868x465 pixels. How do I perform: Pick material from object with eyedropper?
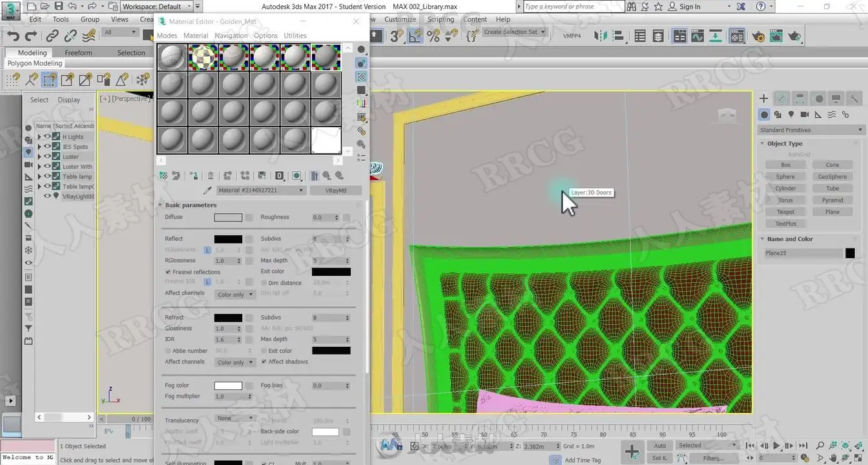tap(207, 191)
